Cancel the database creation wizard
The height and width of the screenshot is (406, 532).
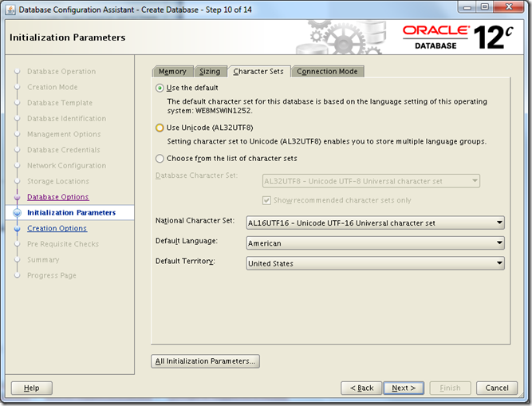coord(496,388)
